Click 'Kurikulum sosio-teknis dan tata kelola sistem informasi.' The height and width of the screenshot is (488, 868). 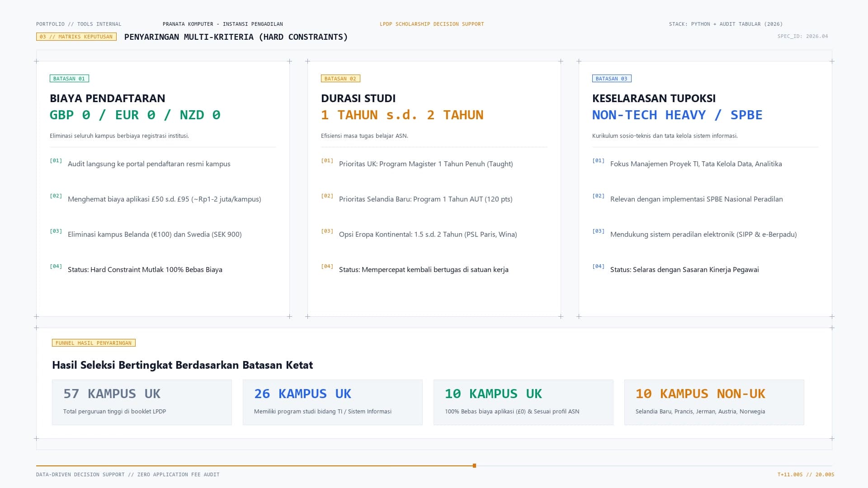665,136
